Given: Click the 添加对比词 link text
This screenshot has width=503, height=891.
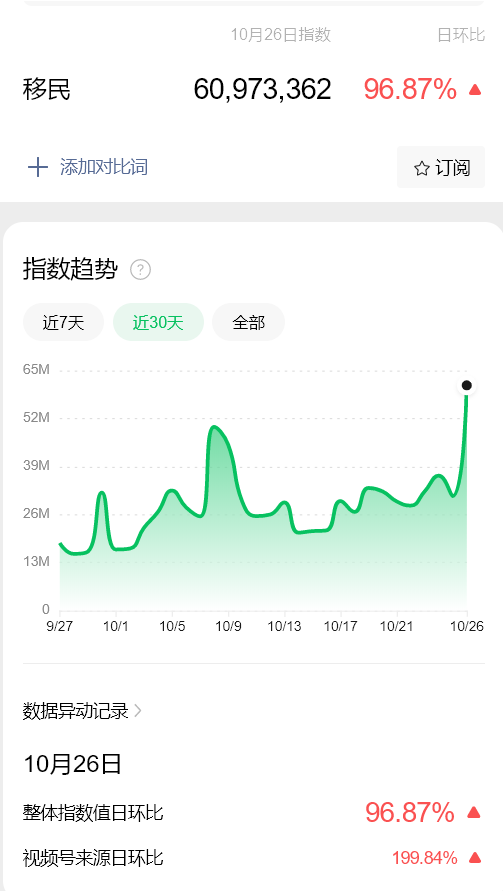Looking at the screenshot, I should click(104, 167).
